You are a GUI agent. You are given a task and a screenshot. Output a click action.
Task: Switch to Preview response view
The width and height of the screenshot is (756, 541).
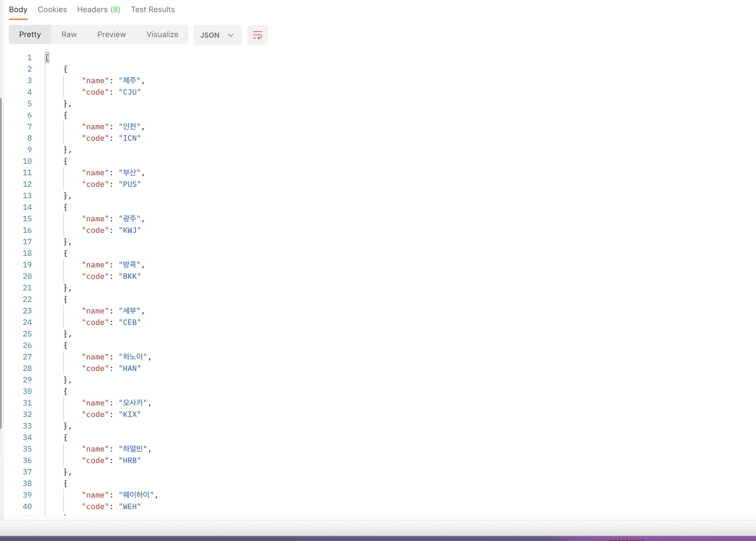tap(112, 34)
